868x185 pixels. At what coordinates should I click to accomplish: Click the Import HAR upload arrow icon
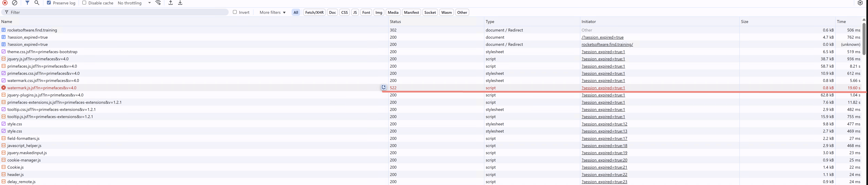[170, 3]
